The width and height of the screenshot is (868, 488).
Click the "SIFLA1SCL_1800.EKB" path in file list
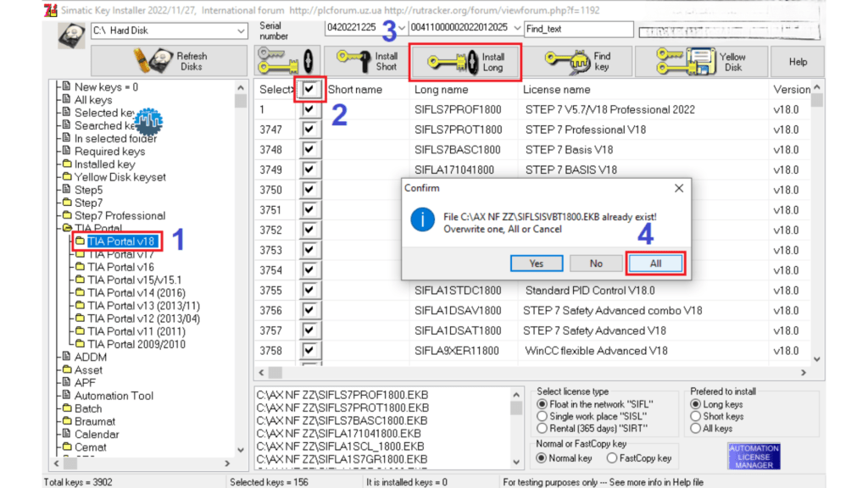point(340,446)
